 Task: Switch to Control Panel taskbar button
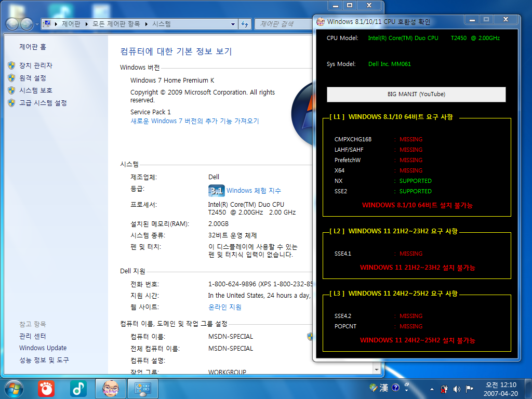143,389
